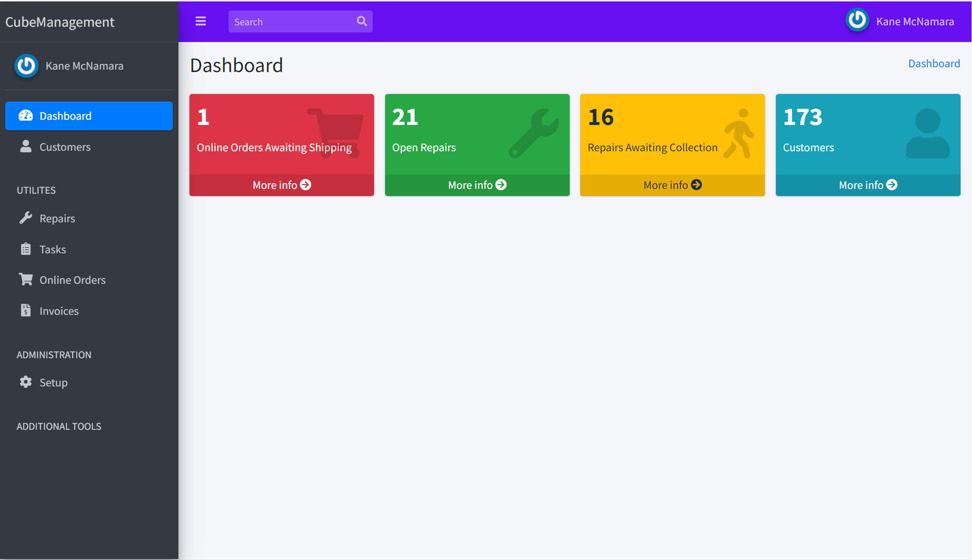Click the CubeManagement brand logo text

coord(60,22)
